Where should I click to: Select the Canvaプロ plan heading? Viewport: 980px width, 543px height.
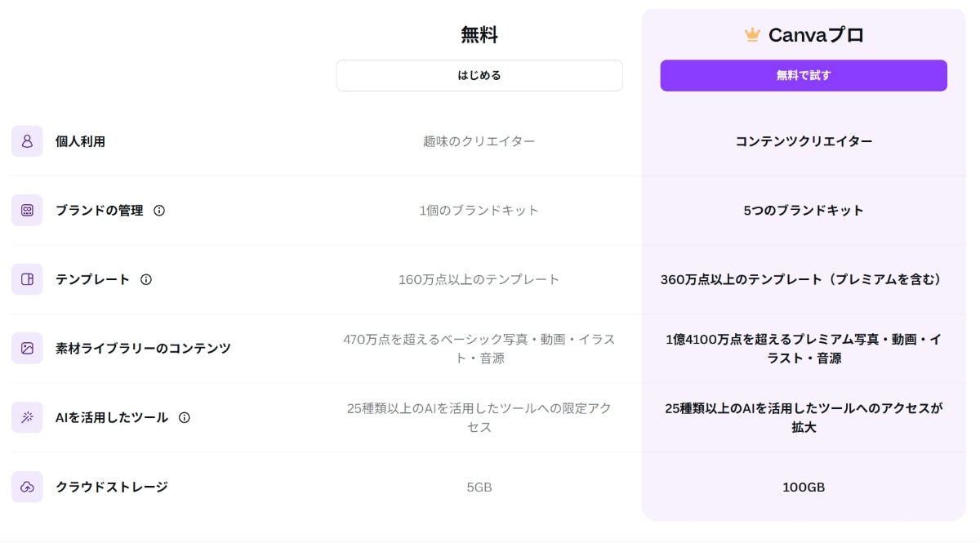[x=816, y=34]
